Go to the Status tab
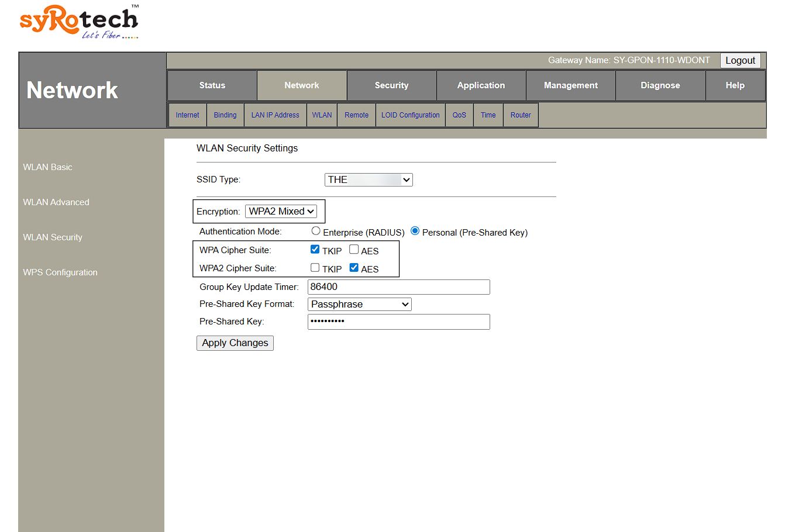785x532 pixels. click(212, 85)
